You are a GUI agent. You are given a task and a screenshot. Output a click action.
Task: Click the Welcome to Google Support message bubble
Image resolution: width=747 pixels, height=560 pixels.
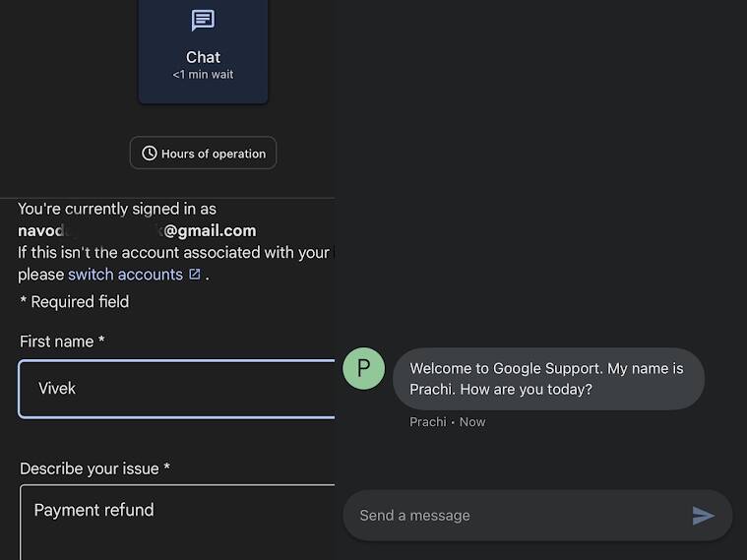[547, 379]
